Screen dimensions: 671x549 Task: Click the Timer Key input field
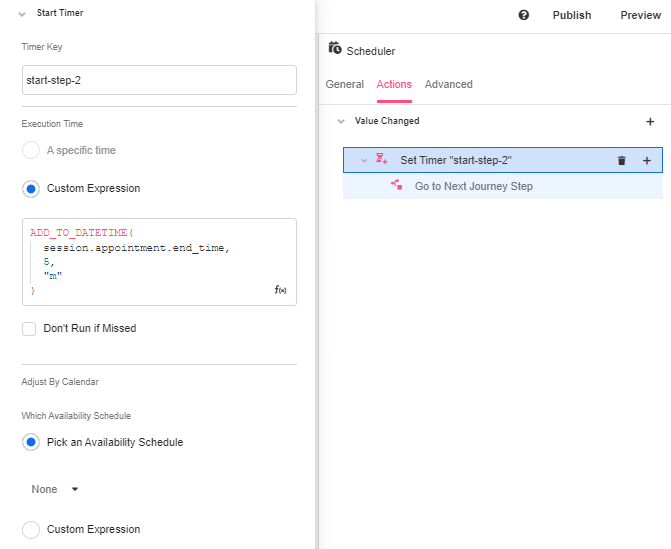click(x=159, y=80)
